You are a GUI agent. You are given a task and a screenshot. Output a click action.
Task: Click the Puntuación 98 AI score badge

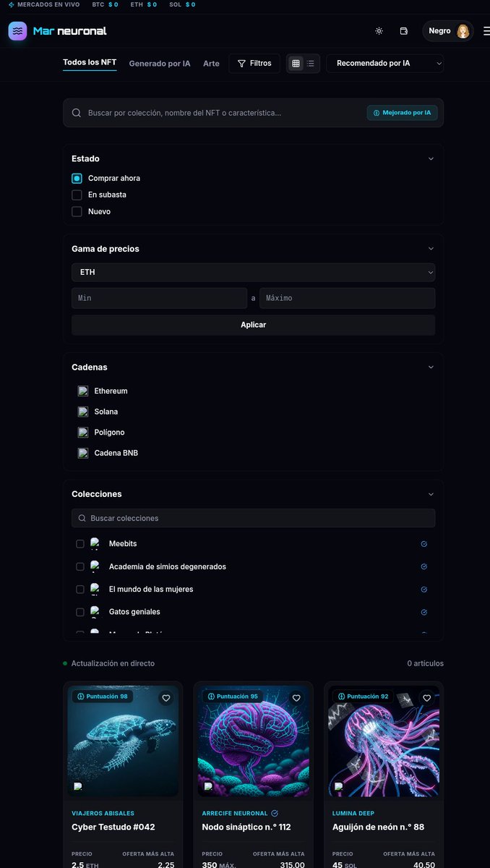click(x=102, y=697)
